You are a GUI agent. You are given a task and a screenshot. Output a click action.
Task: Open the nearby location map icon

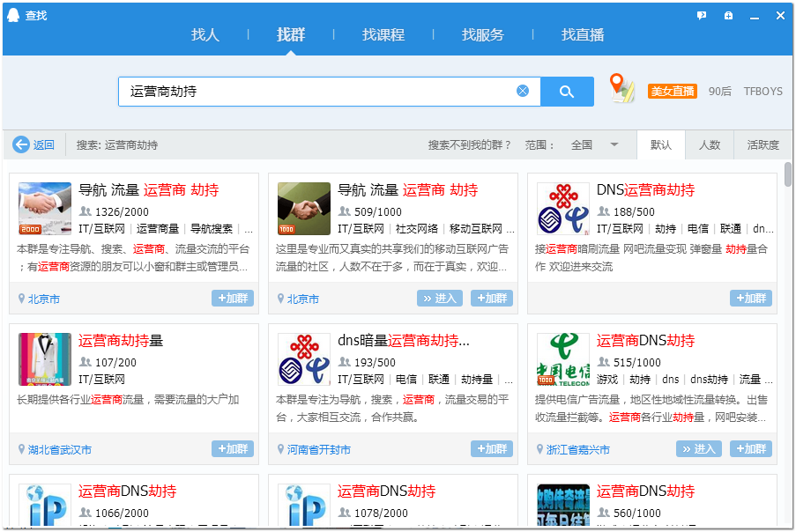[622, 89]
